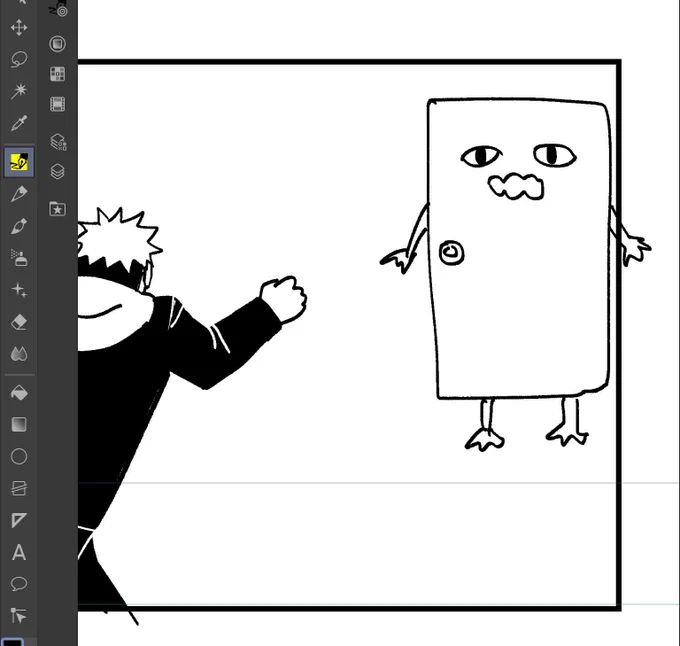Open the Layer Property palette icon
The width and height of the screenshot is (680, 646).
click(58, 142)
